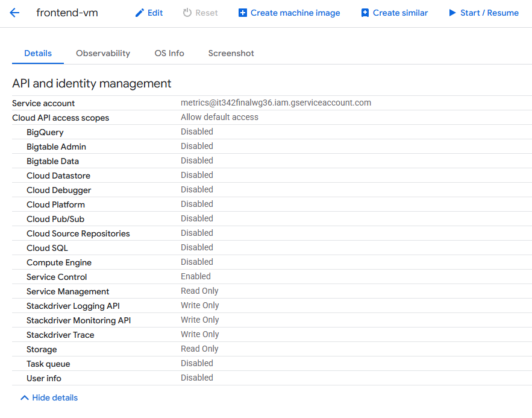532x418 pixels.
Task: Click the frontend-vm instance title
Action: point(67,13)
